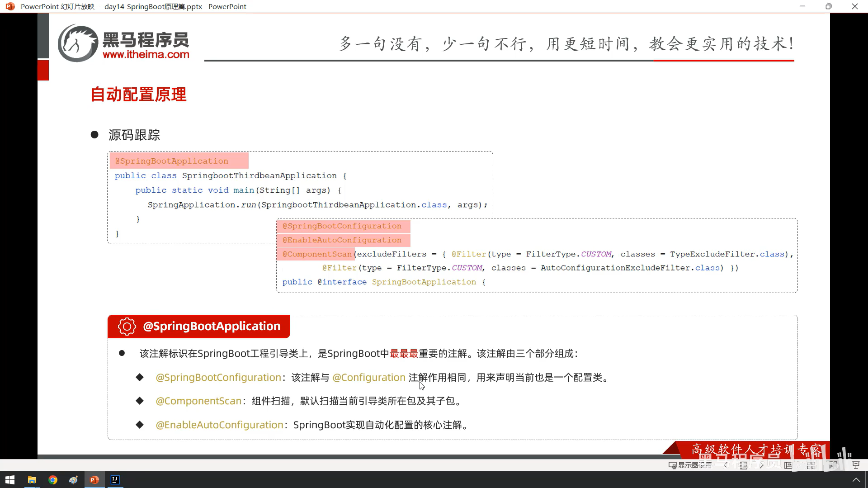Switch to PowerPoint in the taskbar

pyautogui.click(x=94, y=480)
